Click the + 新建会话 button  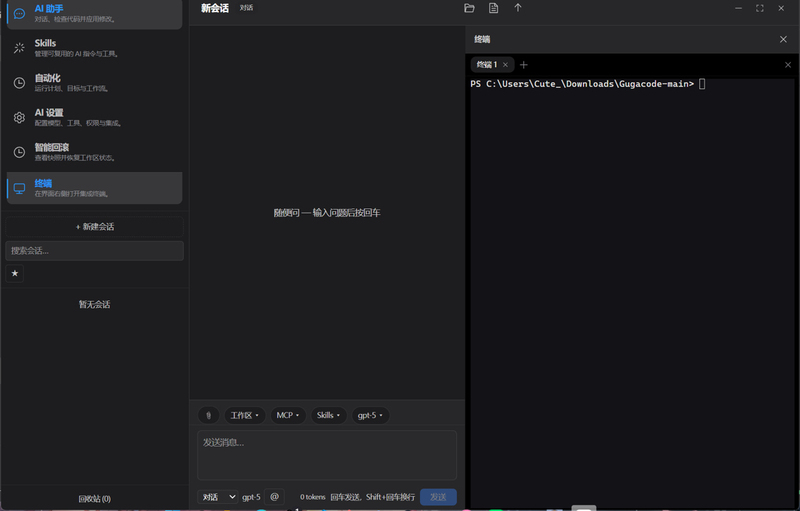[x=94, y=226]
